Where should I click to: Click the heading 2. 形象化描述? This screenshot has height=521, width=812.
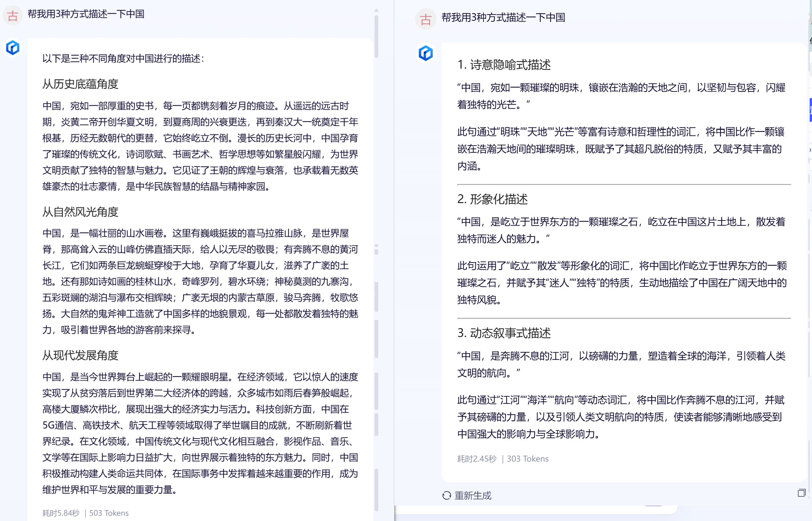click(x=492, y=199)
